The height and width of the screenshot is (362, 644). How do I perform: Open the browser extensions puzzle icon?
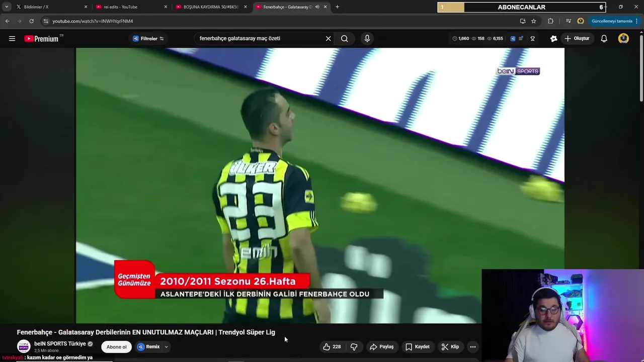(550, 21)
